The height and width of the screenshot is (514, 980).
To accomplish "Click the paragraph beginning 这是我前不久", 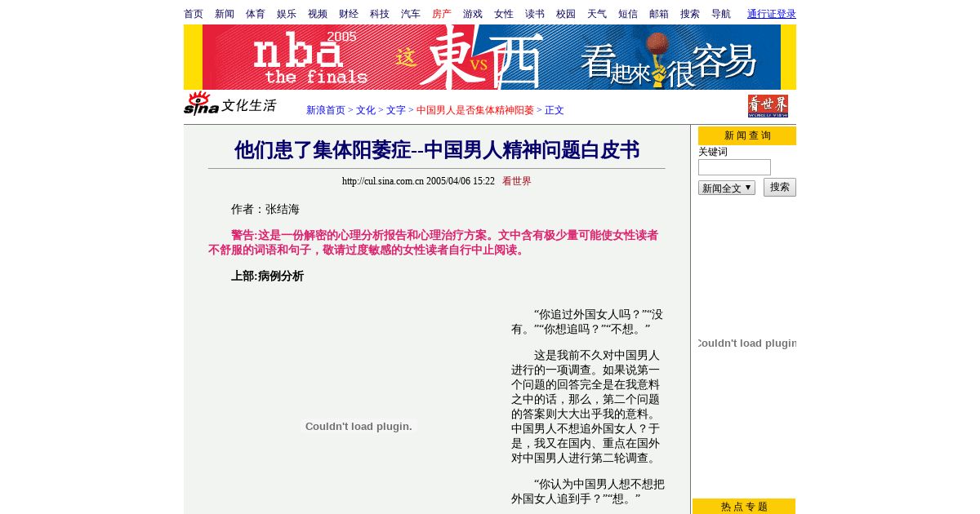I will (x=586, y=406).
